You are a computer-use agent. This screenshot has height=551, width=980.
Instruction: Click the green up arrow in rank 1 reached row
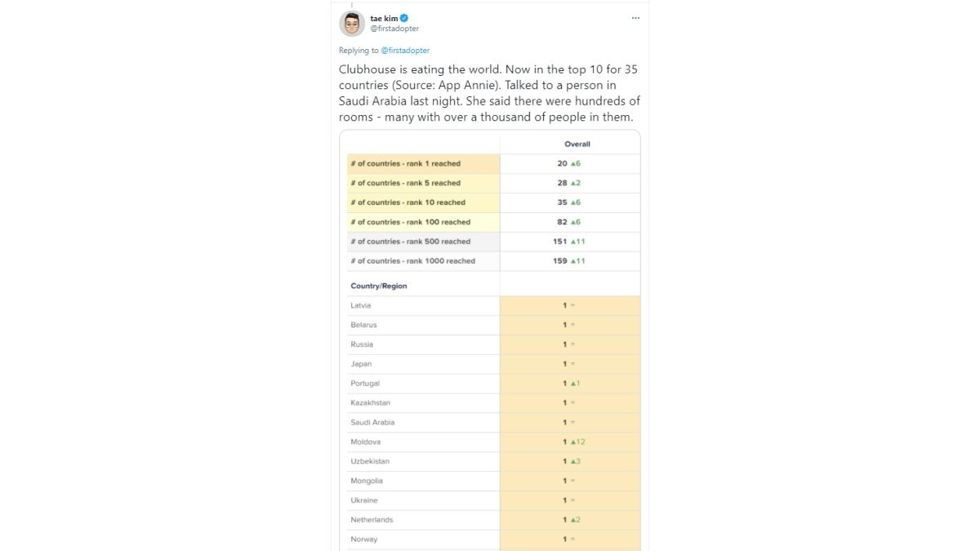574,163
